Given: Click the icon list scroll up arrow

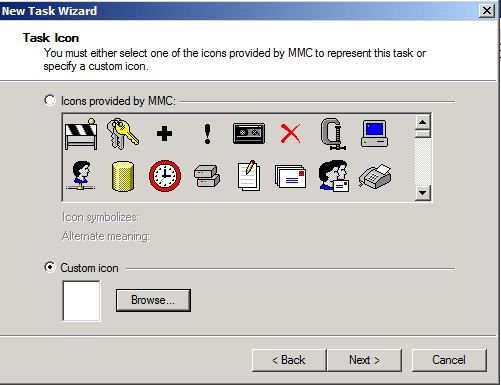Looking at the screenshot, I should (x=423, y=122).
